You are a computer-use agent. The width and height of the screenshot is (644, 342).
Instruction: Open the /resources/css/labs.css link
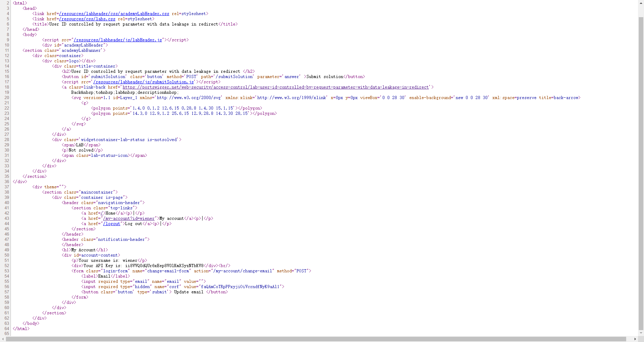pos(87,19)
